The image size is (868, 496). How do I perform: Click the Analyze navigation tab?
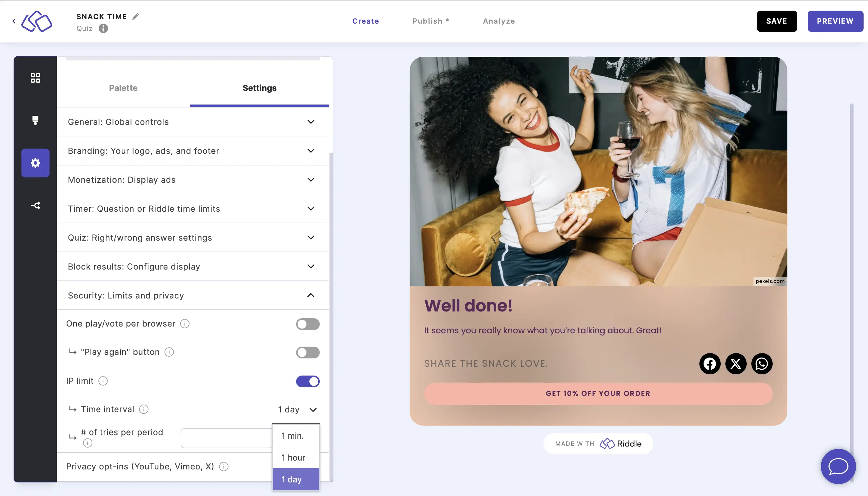click(x=499, y=20)
